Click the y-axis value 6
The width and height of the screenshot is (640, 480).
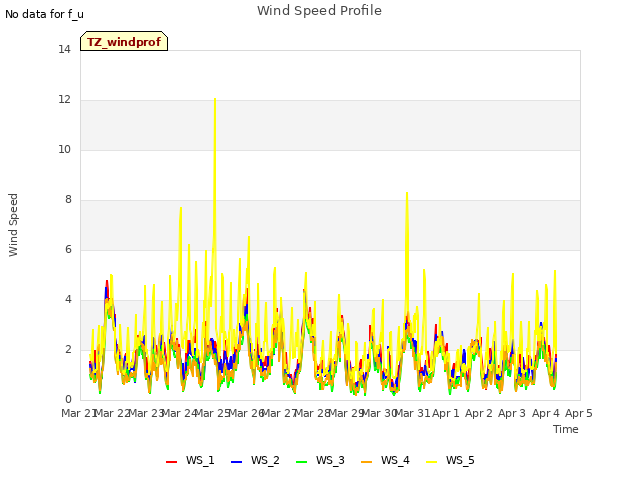[68, 250]
